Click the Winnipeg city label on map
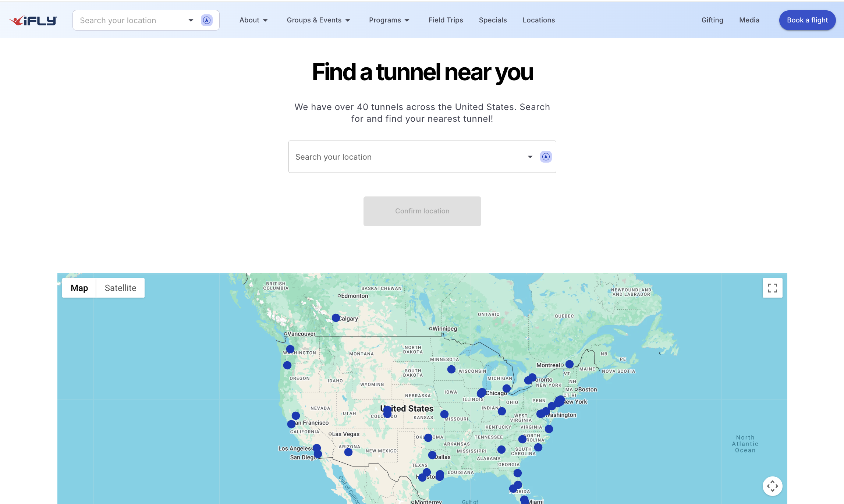Screen dimensions: 844x504 pyautogui.click(x=444, y=329)
